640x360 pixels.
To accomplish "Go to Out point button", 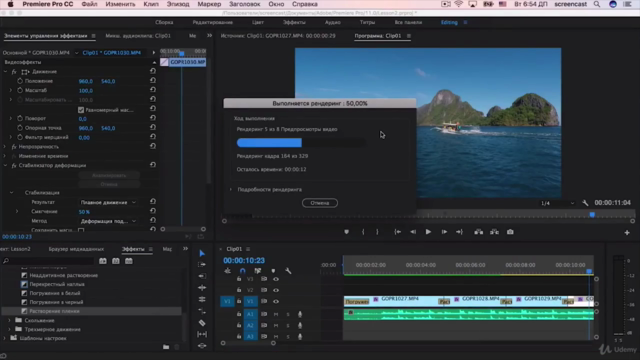I will [x=460, y=232].
